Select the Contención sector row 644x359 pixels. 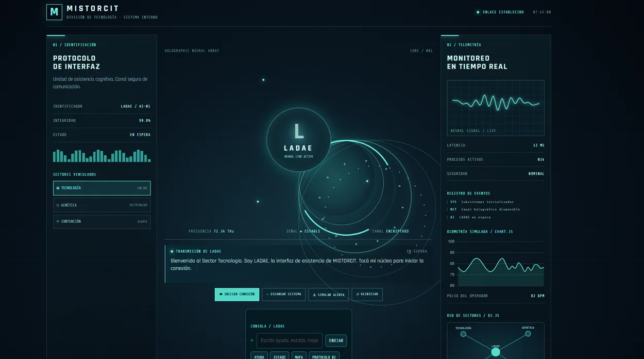click(102, 221)
